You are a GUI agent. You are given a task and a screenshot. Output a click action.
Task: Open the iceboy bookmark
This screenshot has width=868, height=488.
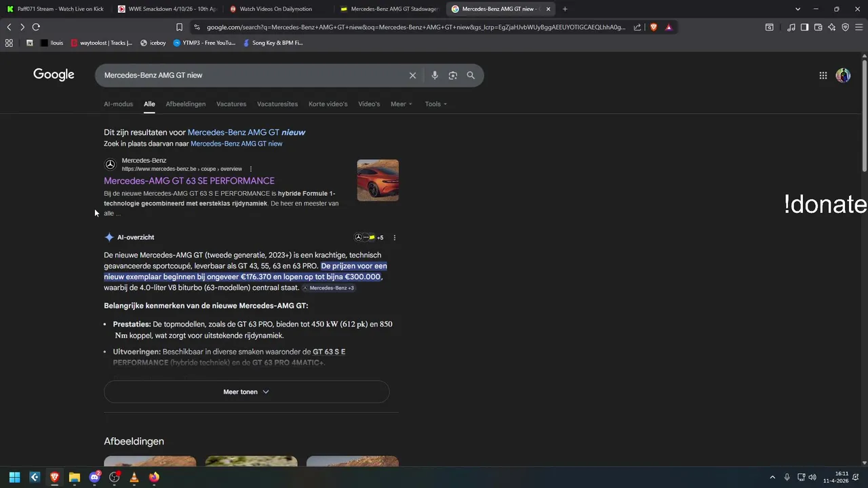pos(153,43)
